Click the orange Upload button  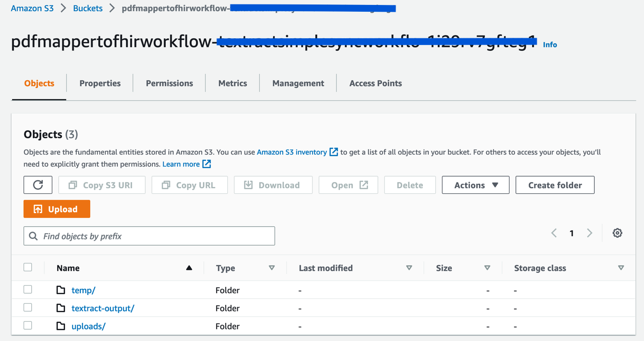(57, 209)
